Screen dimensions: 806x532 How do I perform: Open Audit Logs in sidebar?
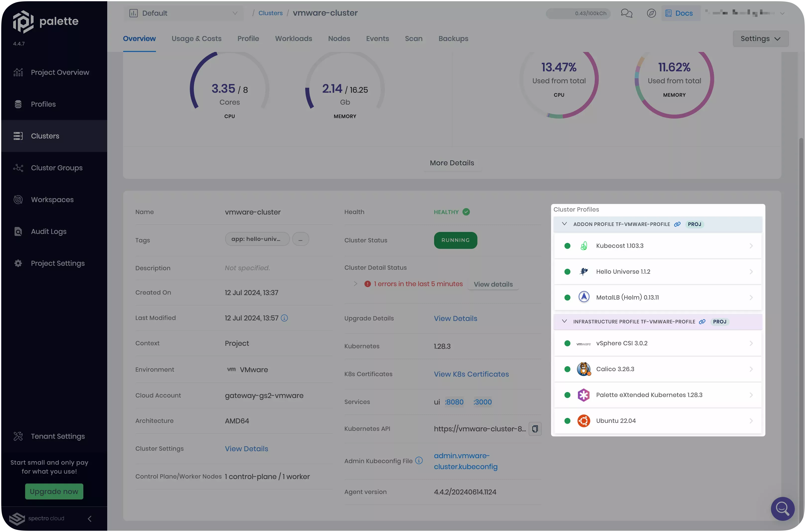(54, 232)
